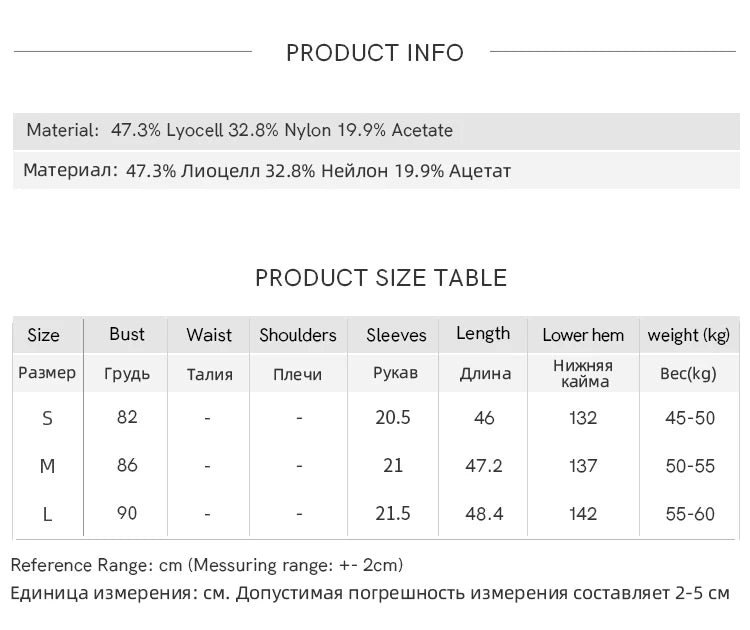This screenshot has width=750, height=630.
Task: Select the Lower hem column header
Action: coord(583,335)
